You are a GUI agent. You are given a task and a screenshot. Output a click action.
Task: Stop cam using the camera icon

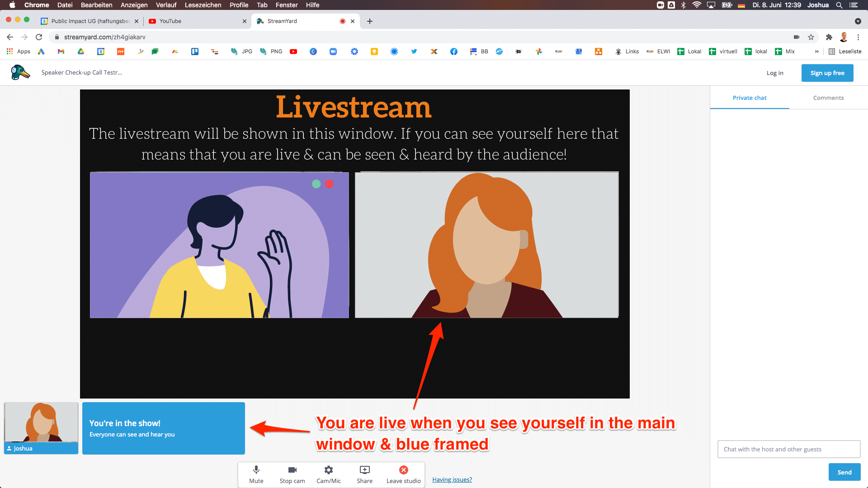292,470
